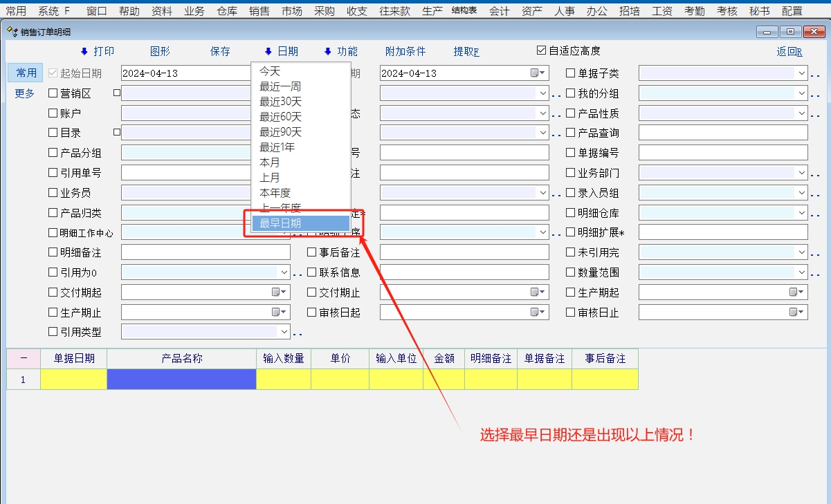Enable the 产品分组 filter checkbox

coord(53,153)
